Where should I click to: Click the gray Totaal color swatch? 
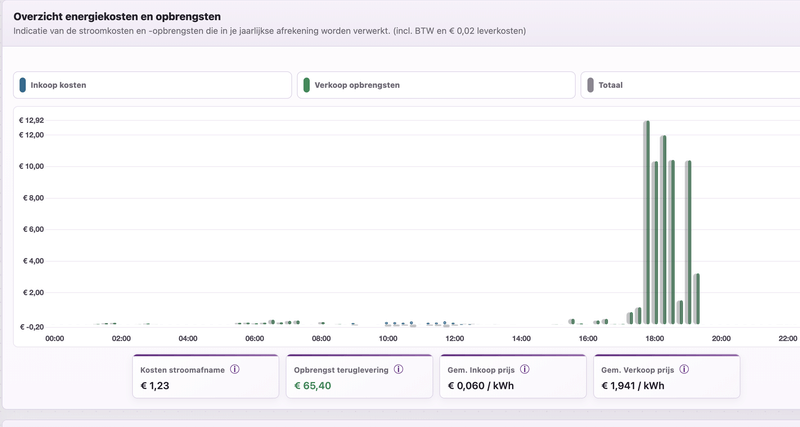(x=590, y=85)
